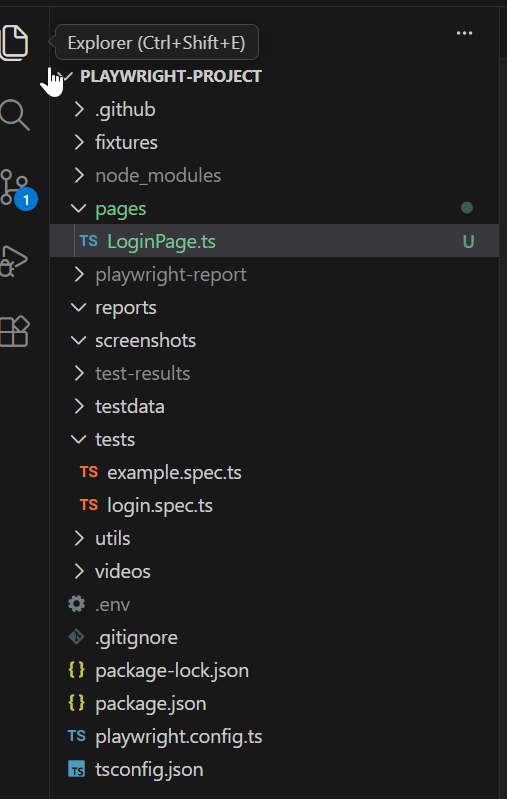Screen dimensions: 507x799
Task: Open the playwright.config.ts file
Action: tap(179, 737)
